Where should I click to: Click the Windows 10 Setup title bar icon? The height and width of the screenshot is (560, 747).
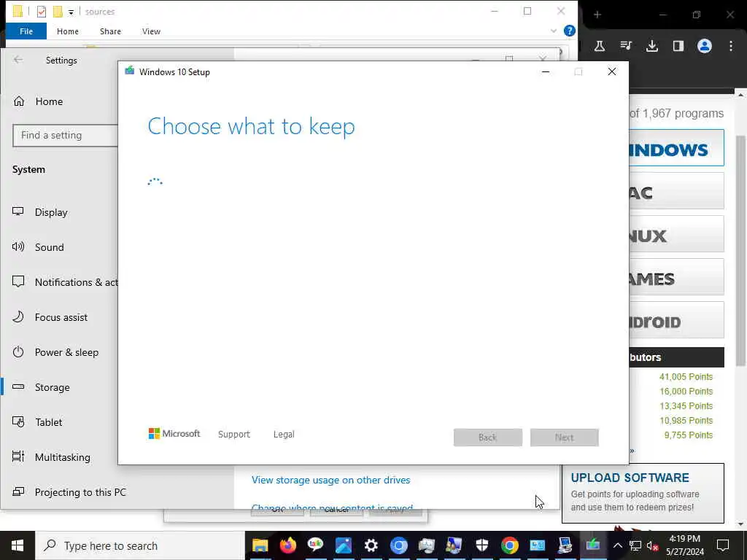click(x=130, y=71)
